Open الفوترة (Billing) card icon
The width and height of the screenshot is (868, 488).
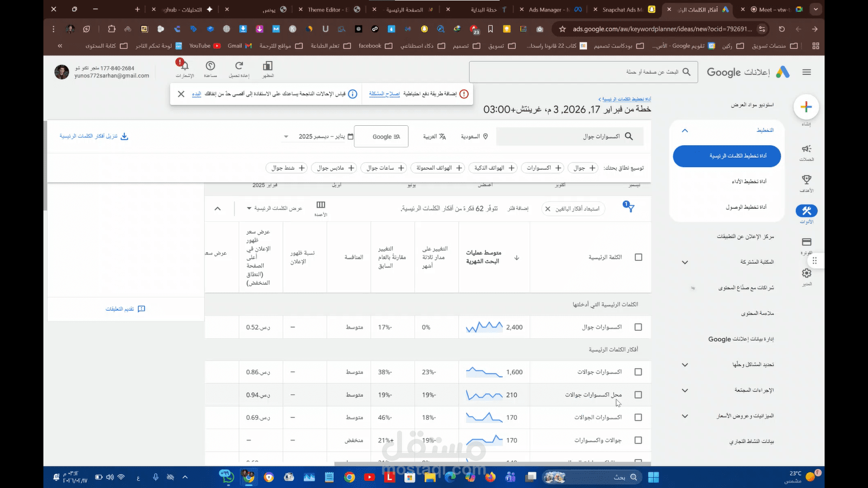point(807,242)
